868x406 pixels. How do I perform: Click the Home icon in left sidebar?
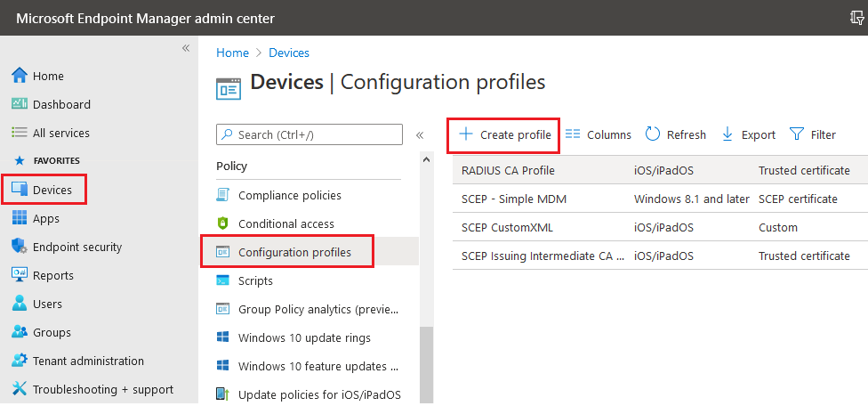pyautogui.click(x=20, y=76)
